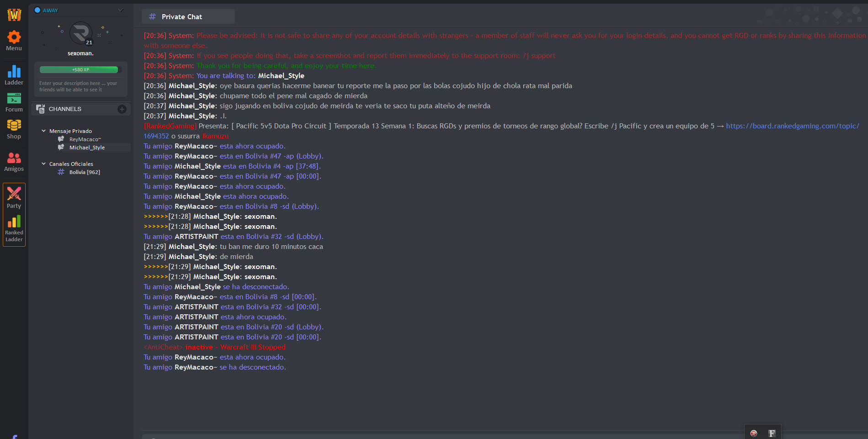Open the Amigos friends list

[14, 162]
